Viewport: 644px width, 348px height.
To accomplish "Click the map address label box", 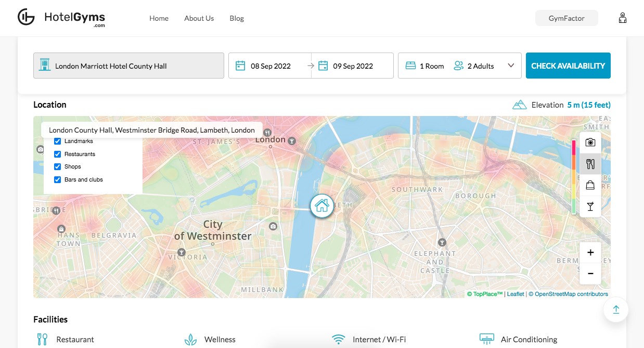I will pos(152,130).
